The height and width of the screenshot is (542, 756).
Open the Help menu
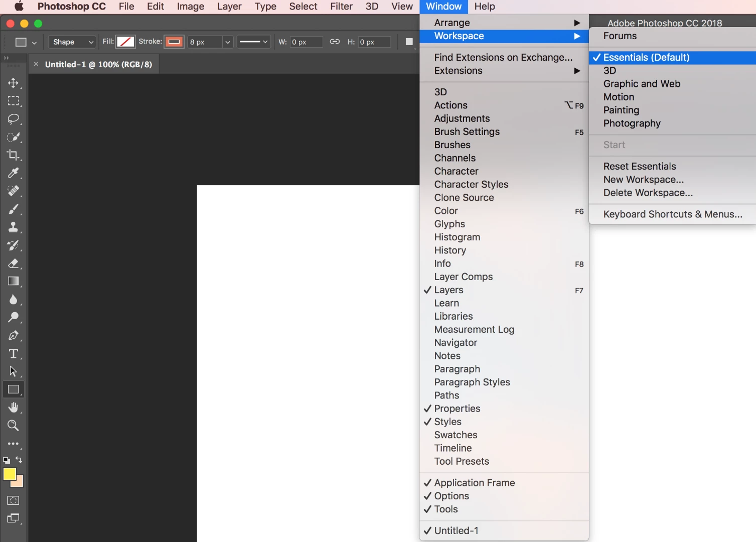[485, 7]
